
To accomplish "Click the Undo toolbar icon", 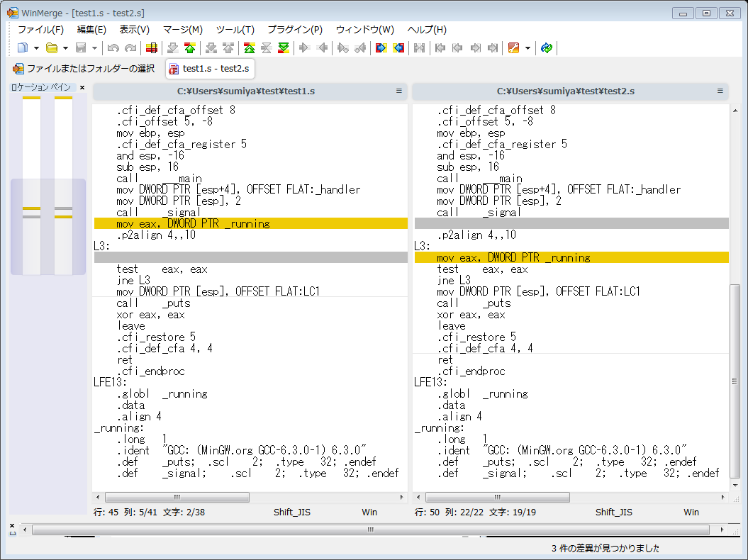I will [113, 47].
